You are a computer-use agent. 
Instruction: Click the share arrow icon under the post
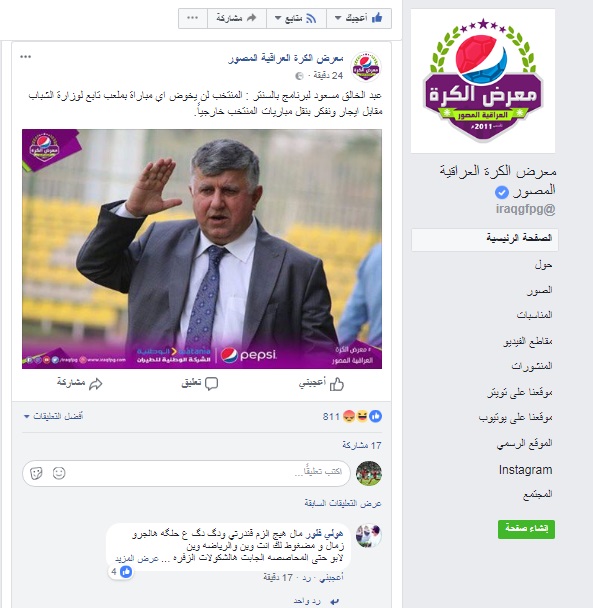pyautogui.click(x=96, y=384)
